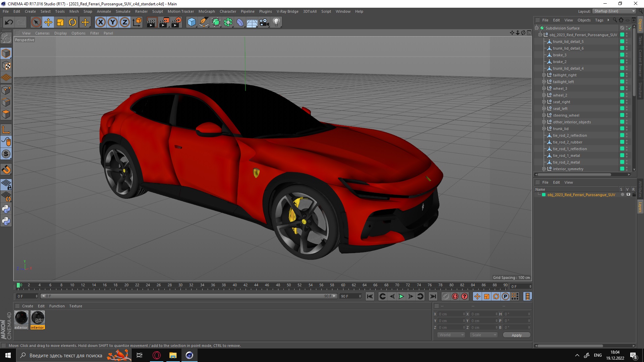This screenshot has height=362, width=644.
Task: Click the Apply button
Action: click(516, 335)
